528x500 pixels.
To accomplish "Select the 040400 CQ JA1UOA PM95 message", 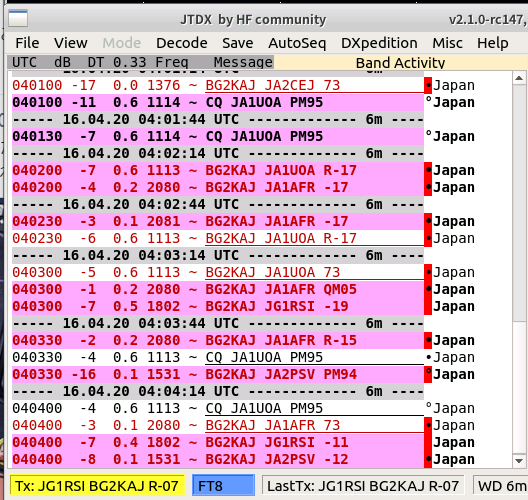I will pos(218,408).
